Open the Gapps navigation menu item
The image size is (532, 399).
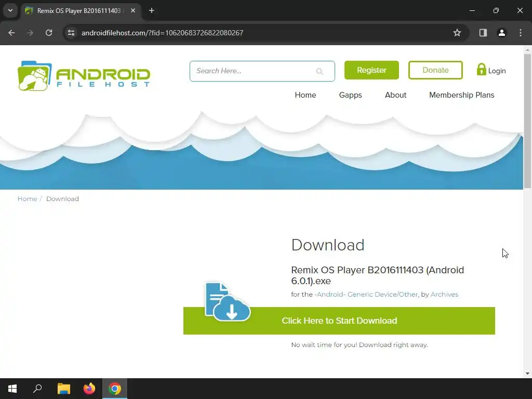351,95
